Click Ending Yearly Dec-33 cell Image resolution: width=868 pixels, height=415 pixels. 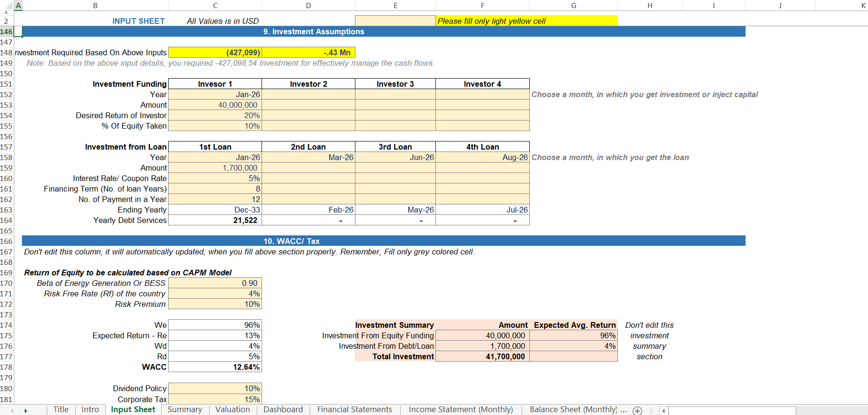(x=215, y=210)
